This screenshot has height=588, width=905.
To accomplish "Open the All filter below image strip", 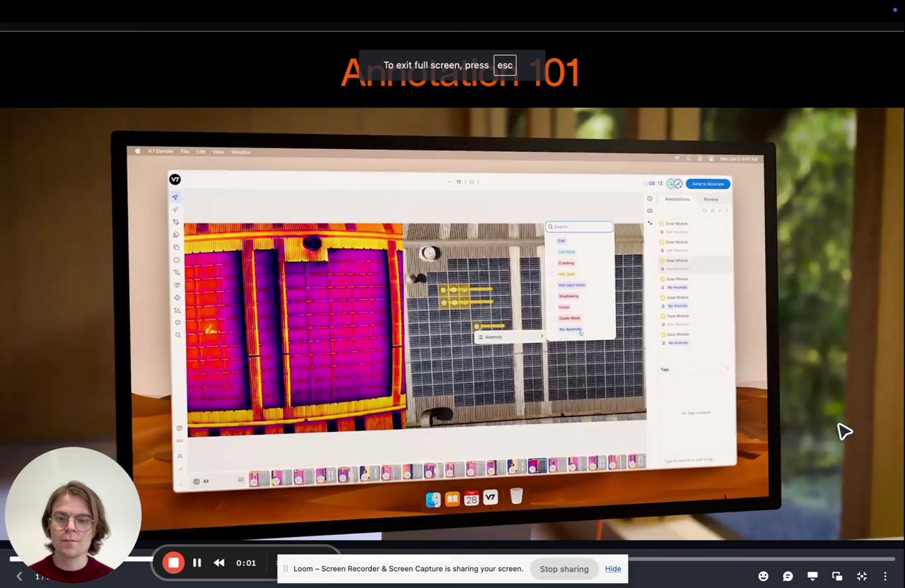I will click(x=202, y=481).
